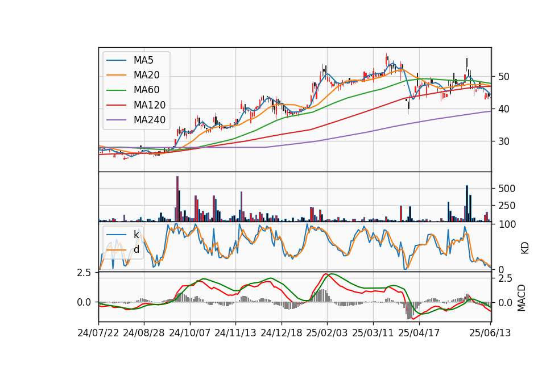The width and height of the screenshot is (546, 392).
Task: Click the 40 price axis tick
Action: coord(504,109)
